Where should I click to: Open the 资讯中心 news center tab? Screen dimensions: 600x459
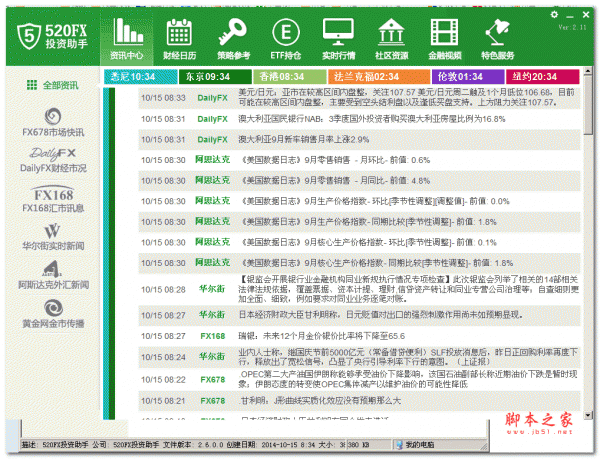point(127,38)
